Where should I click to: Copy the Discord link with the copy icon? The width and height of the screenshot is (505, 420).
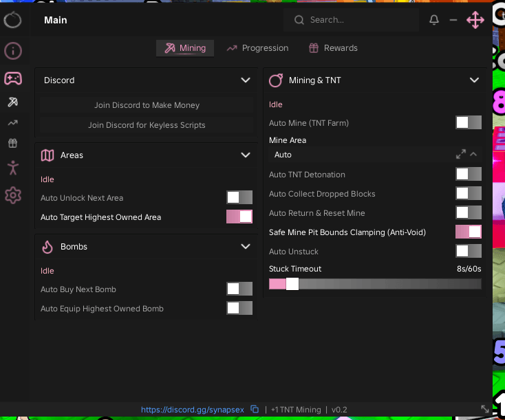click(255, 409)
